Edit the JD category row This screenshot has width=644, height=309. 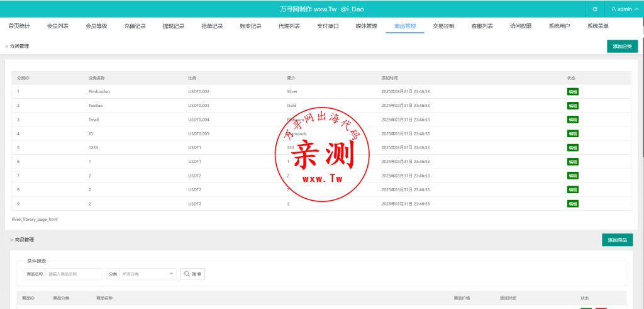pyautogui.click(x=573, y=133)
